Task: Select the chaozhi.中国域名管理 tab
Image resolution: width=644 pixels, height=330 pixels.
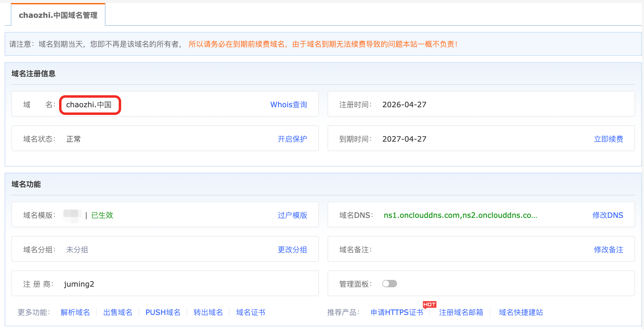Action: pos(58,15)
